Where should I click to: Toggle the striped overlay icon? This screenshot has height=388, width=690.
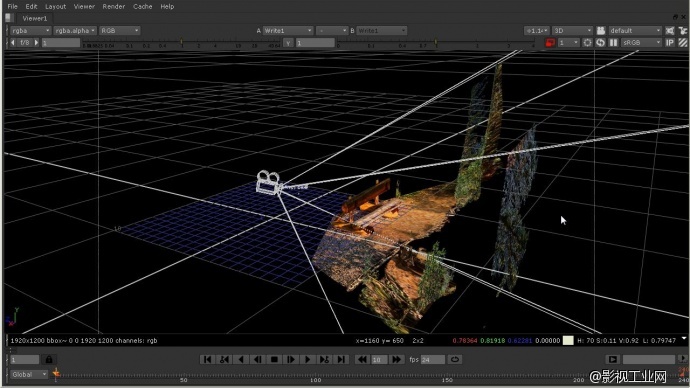click(x=683, y=43)
